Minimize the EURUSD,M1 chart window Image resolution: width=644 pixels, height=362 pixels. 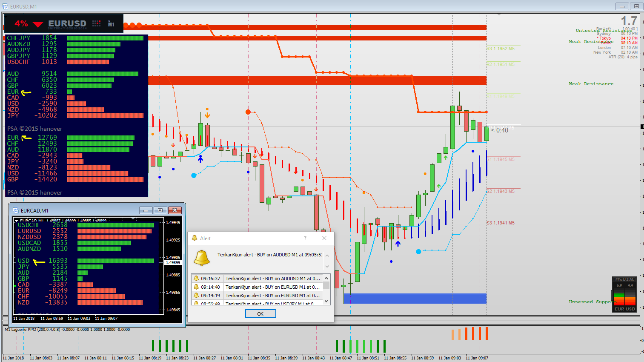click(622, 6)
